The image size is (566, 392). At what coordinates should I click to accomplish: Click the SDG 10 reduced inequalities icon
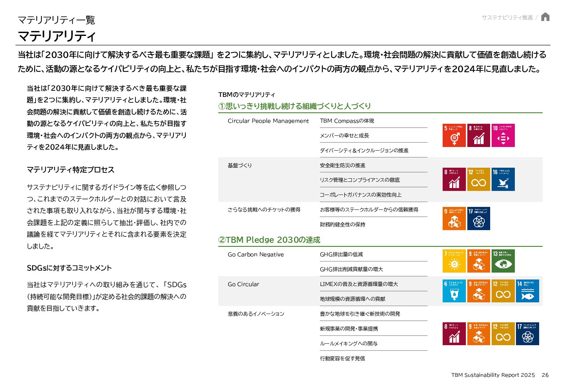(x=503, y=135)
